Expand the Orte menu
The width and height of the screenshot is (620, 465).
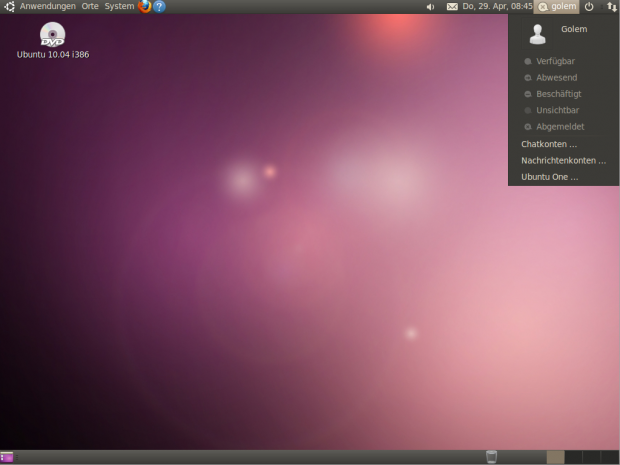tap(91, 6)
